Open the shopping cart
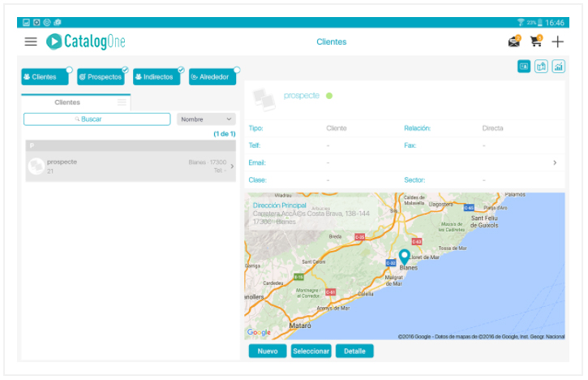Viewport: 588px width, 380px height. [x=536, y=41]
